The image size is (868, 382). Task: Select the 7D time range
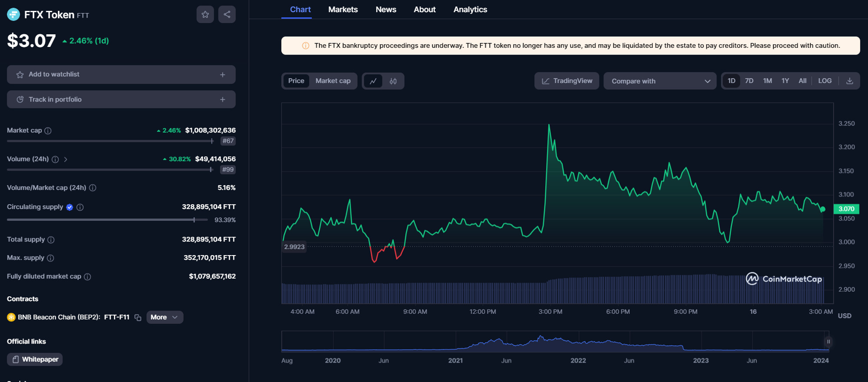749,81
